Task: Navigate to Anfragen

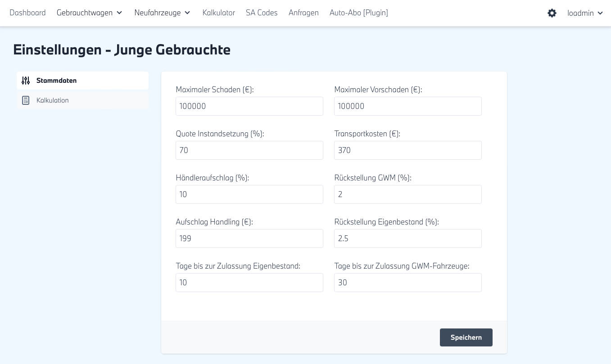Action: point(303,13)
